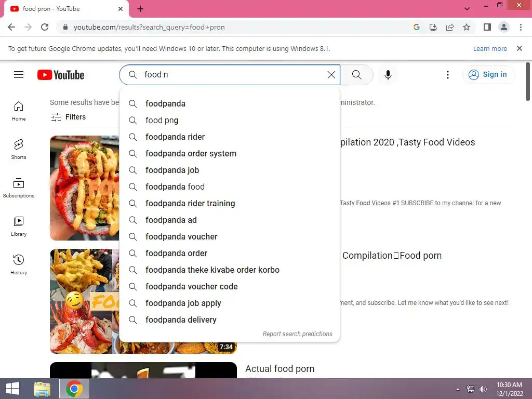Viewport: 532px width, 399px height.
Task: Show hidden tray icons arrow
Action: (458, 389)
